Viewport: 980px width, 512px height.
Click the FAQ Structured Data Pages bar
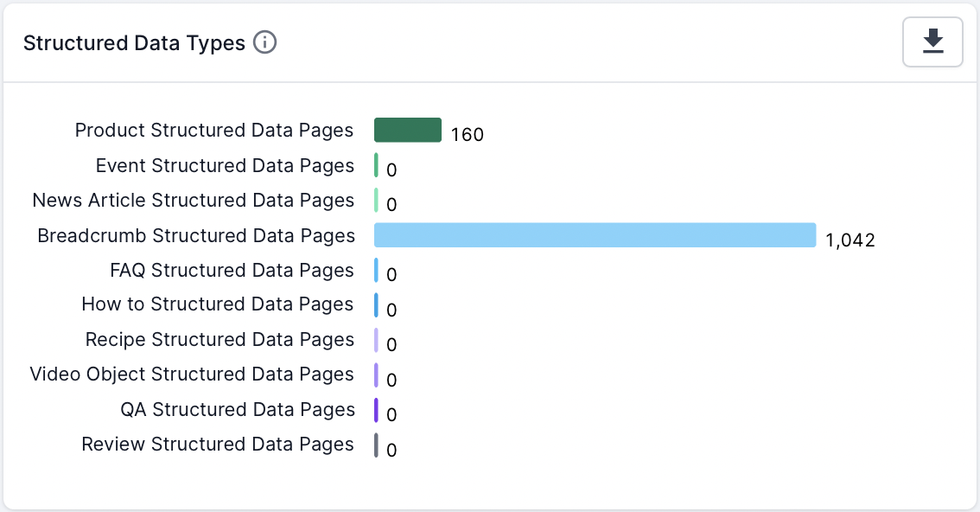[x=375, y=269]
